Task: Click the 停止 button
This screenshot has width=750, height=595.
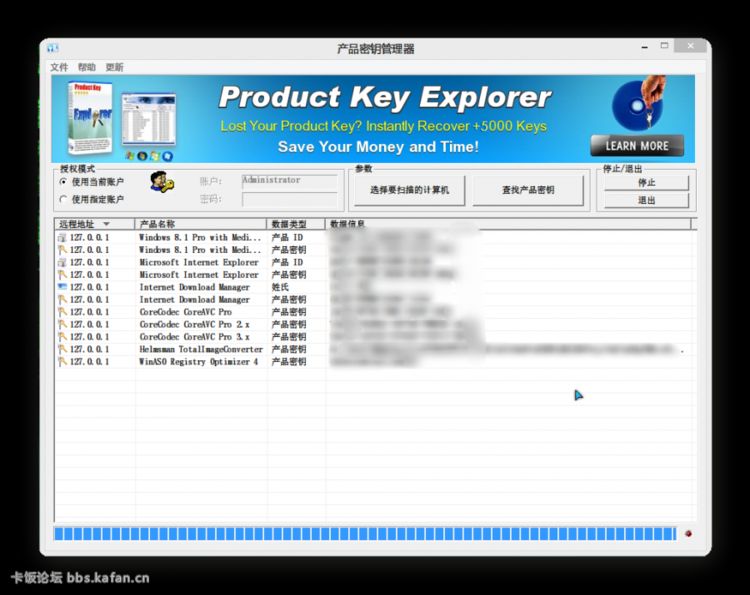Action: click(646, 183)
